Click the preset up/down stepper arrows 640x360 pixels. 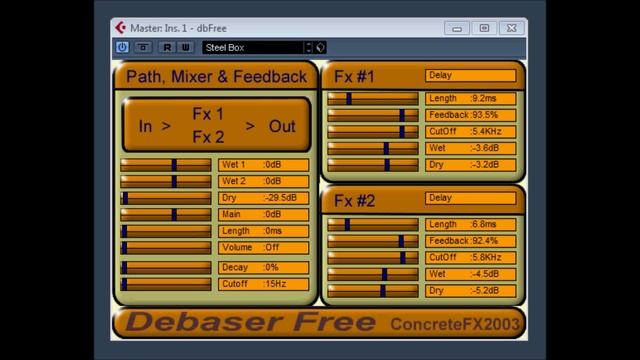(309, 47)
